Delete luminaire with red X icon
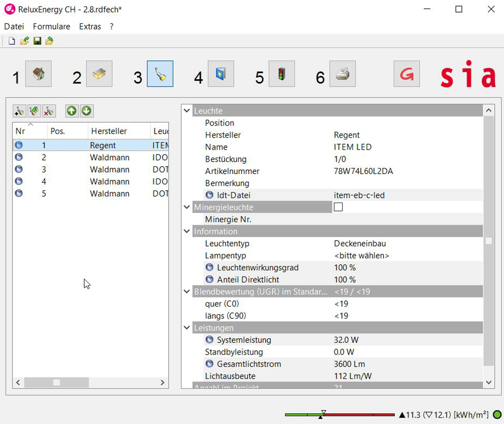The height and width of the screenshot is (424, 504). [49, 111]
